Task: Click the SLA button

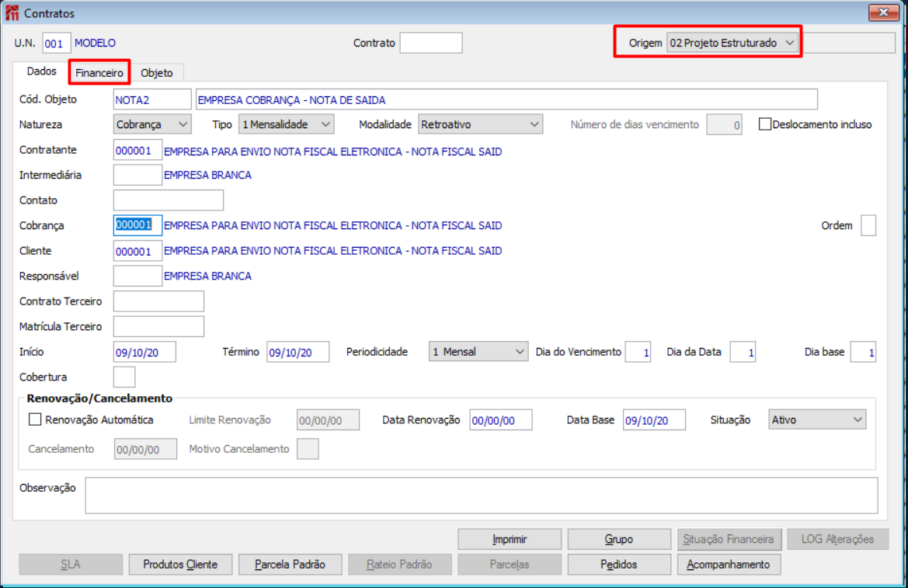Action: point(71,564)
